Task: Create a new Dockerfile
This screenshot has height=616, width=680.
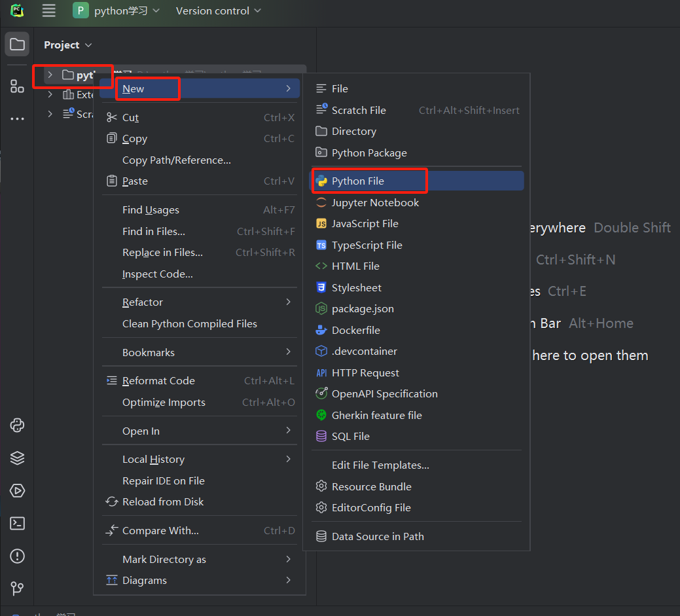Action: click(417, 330)
